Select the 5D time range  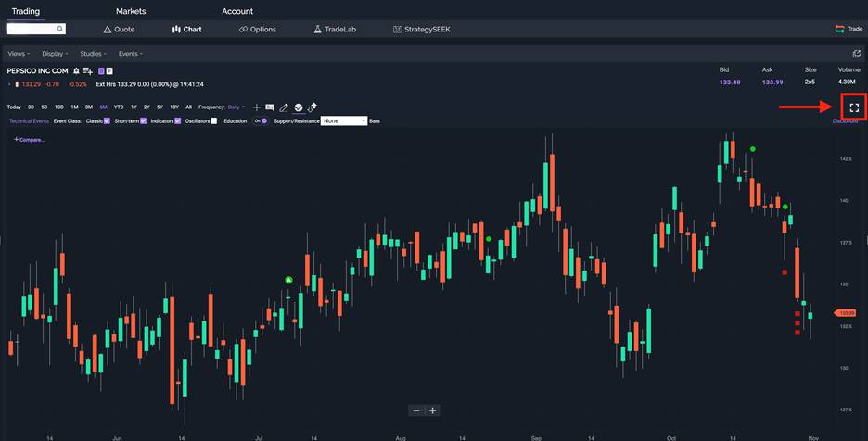pos(45,107)
